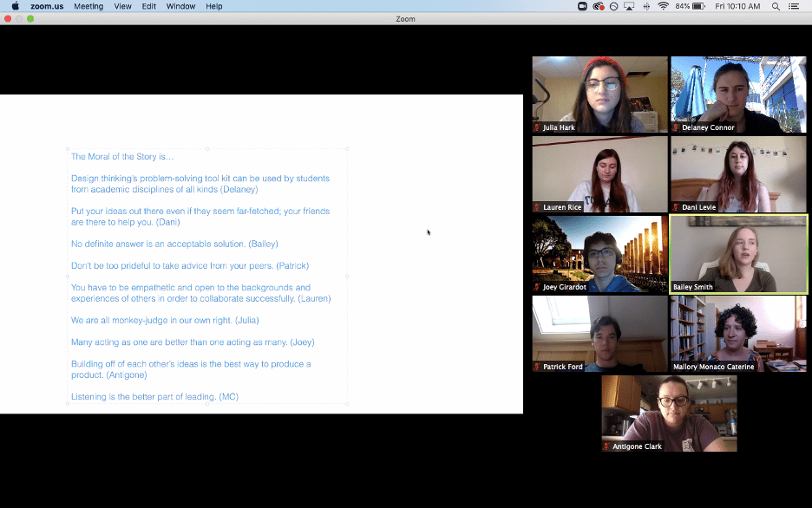Open the Meeting menu
This screenshot has height=508, width=812.
[88, 6]
